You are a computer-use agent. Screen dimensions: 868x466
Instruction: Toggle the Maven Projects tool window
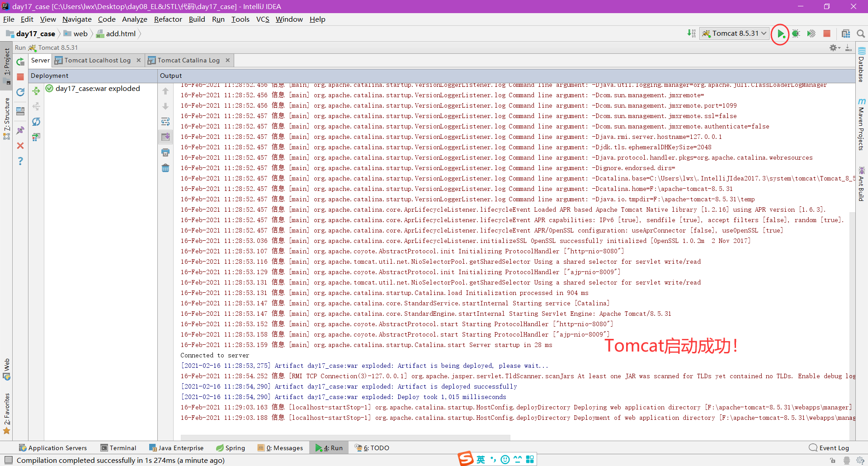tap(862, 124)
